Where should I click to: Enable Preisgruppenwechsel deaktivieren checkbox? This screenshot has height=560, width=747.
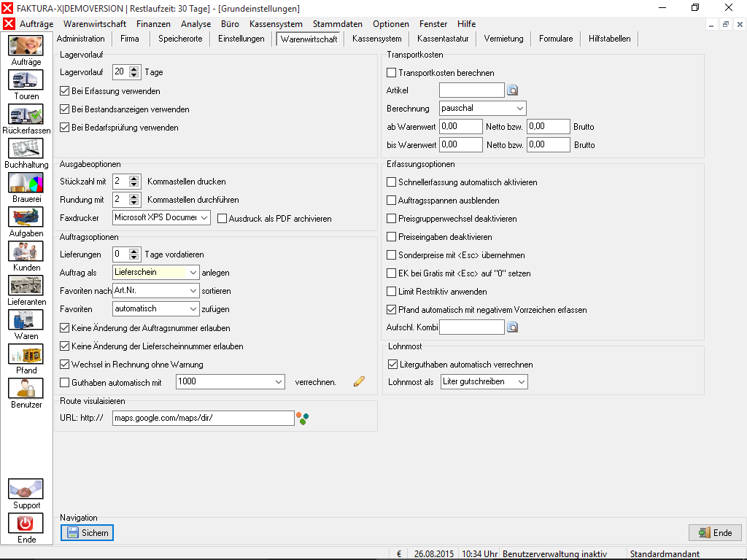pyautogui.click(x=392, y=219)
